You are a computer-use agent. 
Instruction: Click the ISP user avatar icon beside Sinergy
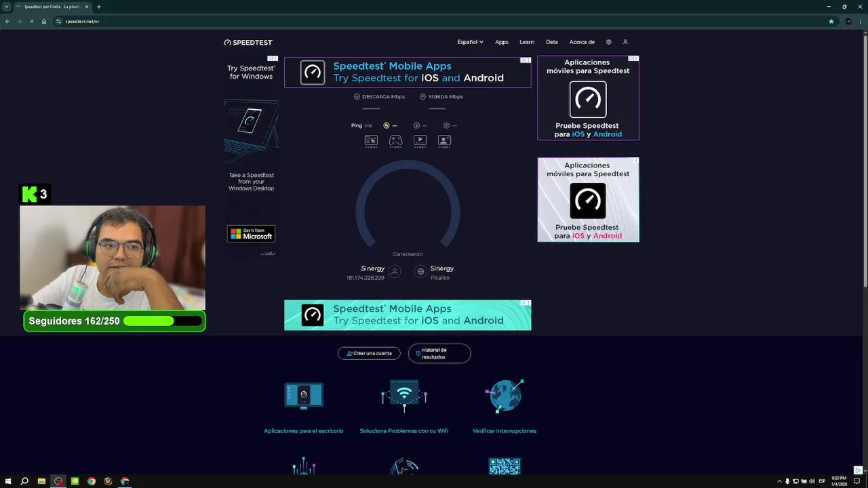(395, 272)
